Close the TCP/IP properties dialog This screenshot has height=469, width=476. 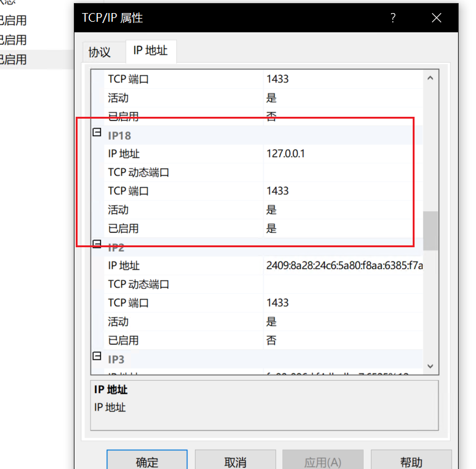[x=436, y=18]
